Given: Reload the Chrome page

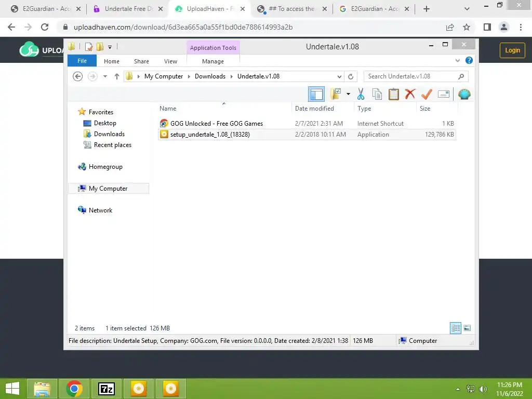Looking at the screenshot, I should point(45,27).
